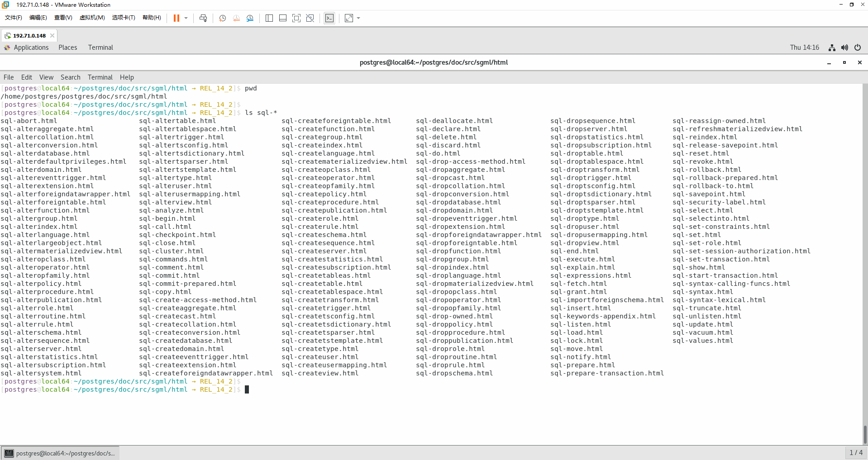Expand the stretch display options arrow
This screenshot has width=868, height=460.
(x=358, y=18)
